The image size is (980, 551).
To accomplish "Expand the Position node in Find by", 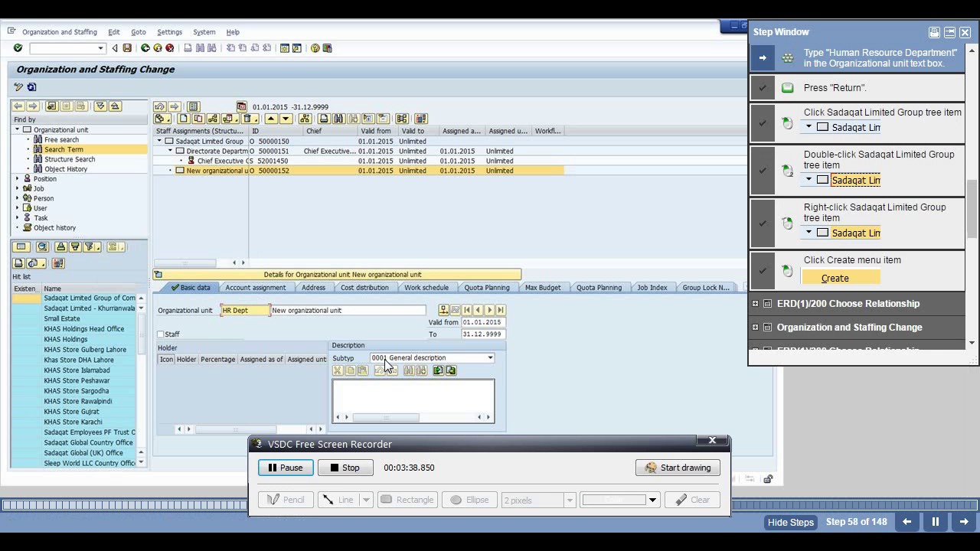I will (17, 178).
